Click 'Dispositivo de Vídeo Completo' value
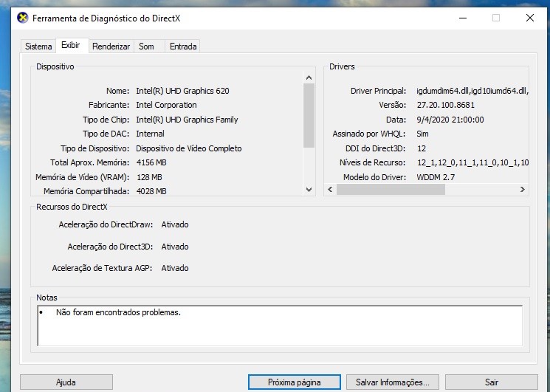The width and height of the screenshot is (550, 392). coord(189,148)
